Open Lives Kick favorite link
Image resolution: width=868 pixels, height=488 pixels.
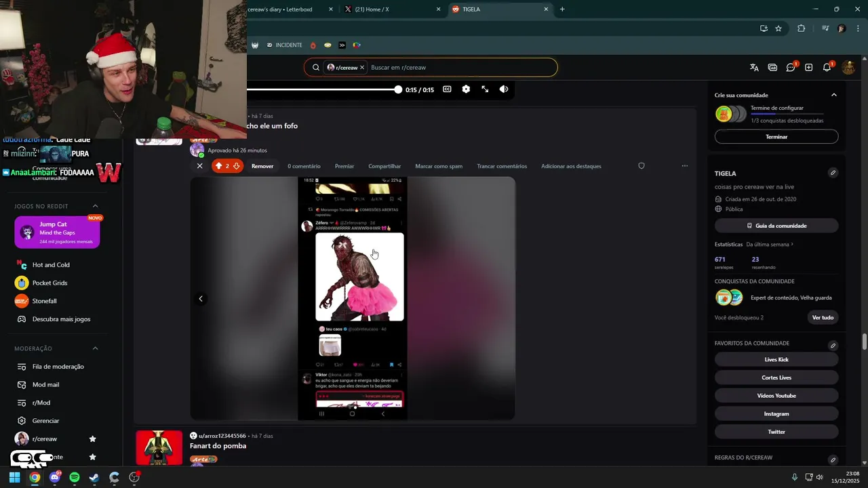pos(776,360)
